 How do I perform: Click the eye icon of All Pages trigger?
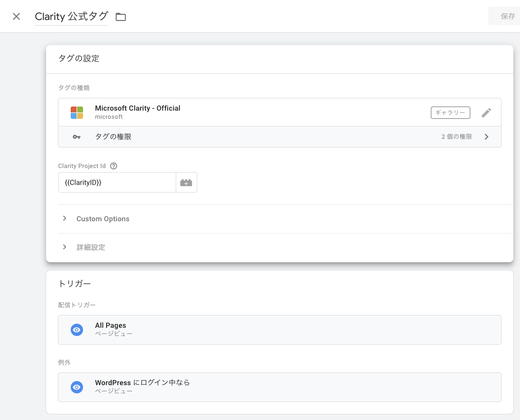coord(77,330)
